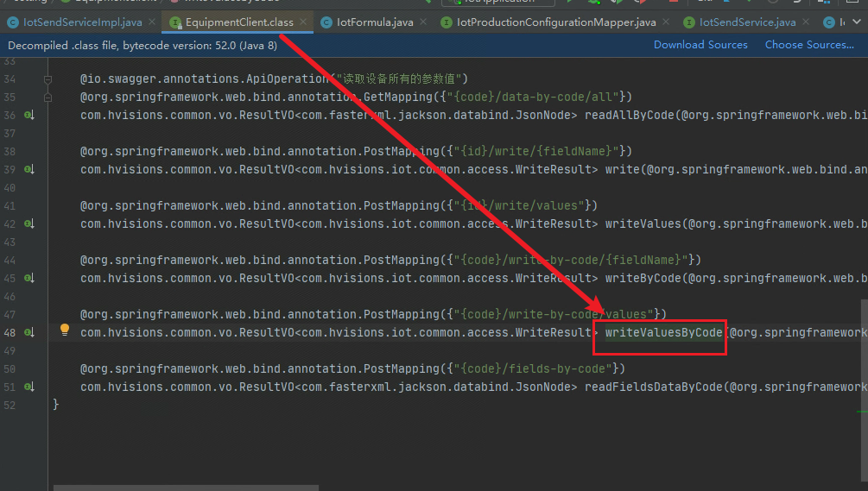Click the "{id}/write/{fieldName}" mapping string
The height and width of the screenshot is (491, 868).
pos(533,151)
